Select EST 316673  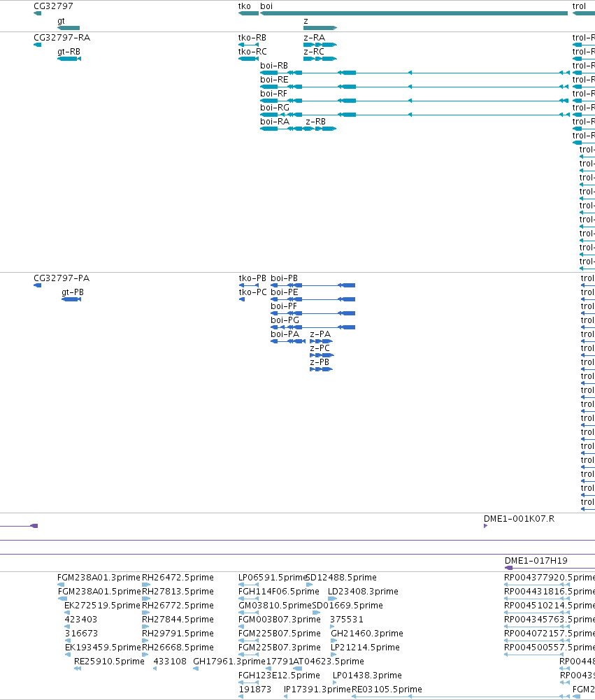tap(67, 641)
